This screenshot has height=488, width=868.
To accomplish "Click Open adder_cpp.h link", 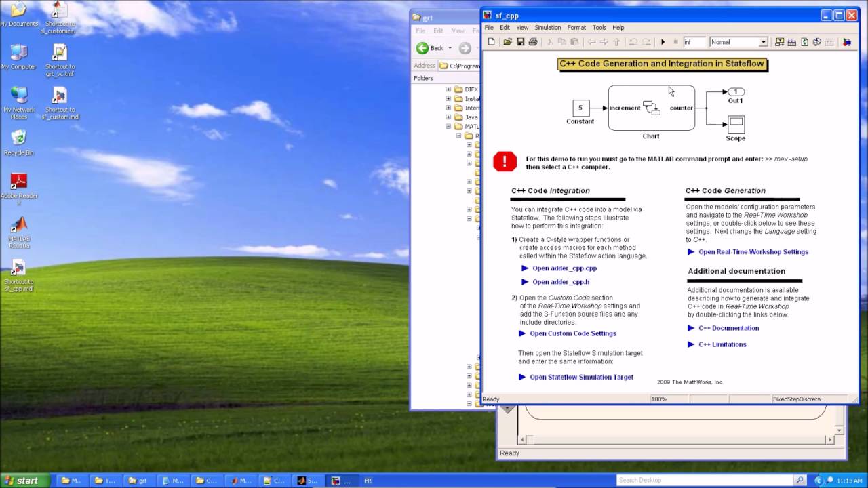I will pos(561,282).
